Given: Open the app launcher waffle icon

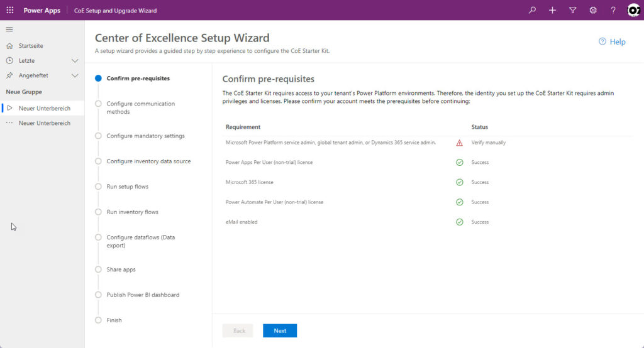Looking at the screenshot, I should coord(10,10).
